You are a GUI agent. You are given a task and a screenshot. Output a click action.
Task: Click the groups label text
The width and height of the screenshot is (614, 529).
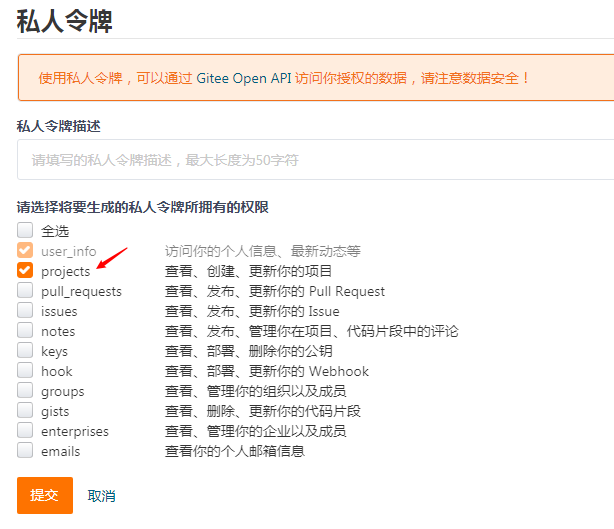point(63,392)
